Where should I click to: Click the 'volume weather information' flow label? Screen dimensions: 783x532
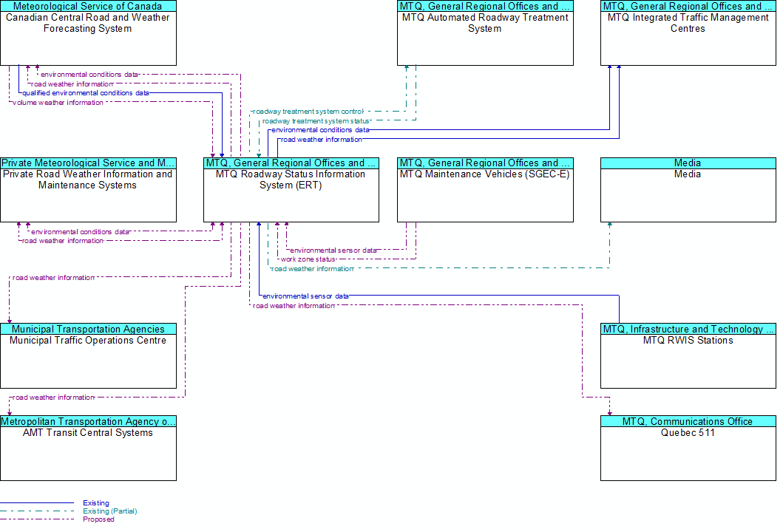tap(58, 102)
